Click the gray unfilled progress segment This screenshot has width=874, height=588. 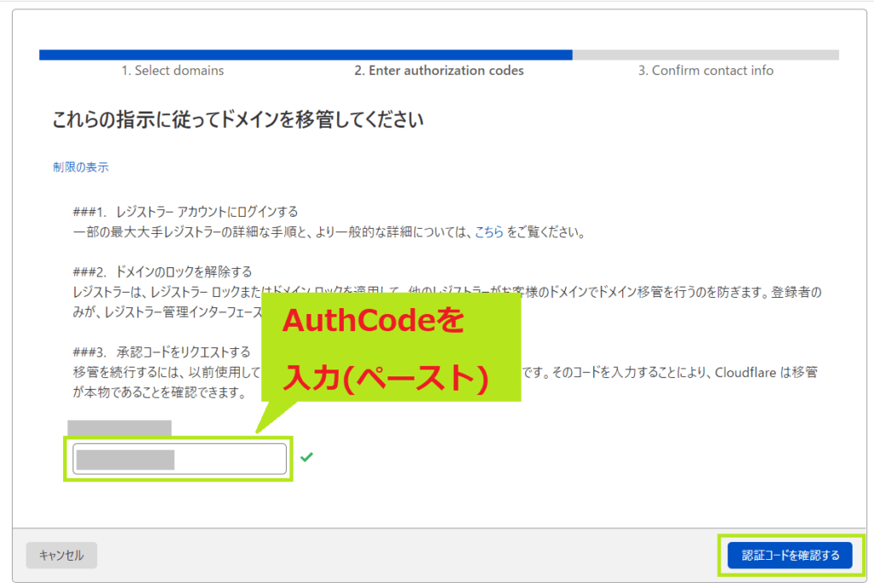click(x=704, y=55)
